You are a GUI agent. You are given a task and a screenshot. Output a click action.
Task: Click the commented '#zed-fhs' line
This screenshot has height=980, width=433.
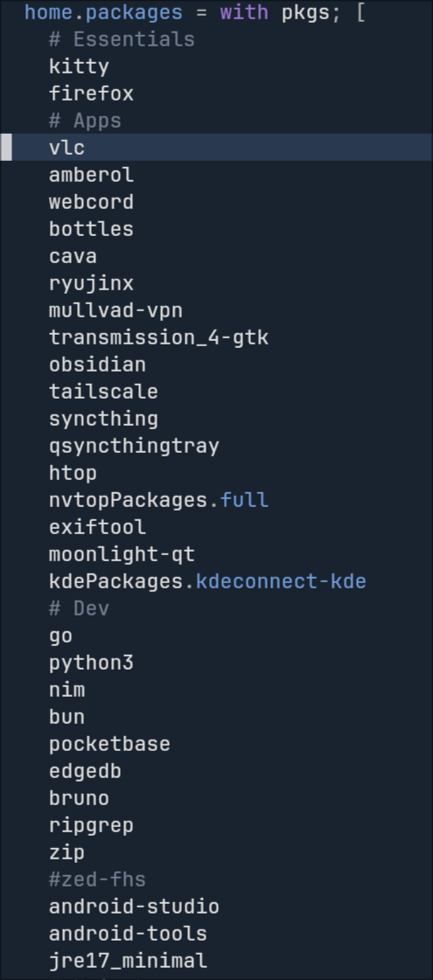tap(98, 879)
